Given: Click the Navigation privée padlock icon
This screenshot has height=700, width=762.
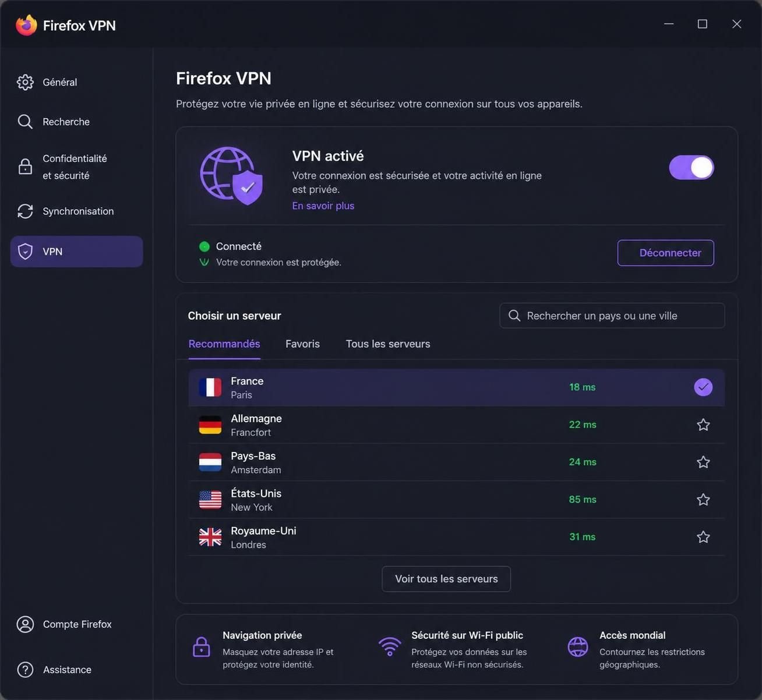Looking at the screenshot, I should pos(202,647).
